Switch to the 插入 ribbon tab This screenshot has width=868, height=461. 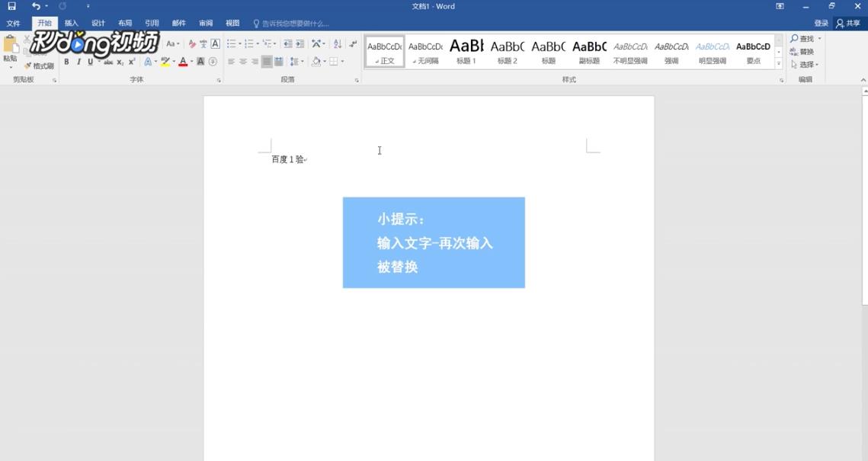point(72,23)
